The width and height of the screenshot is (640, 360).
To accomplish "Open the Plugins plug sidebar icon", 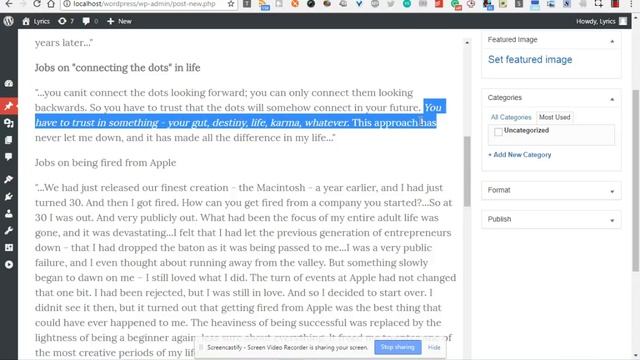I will tap(9, 197).
